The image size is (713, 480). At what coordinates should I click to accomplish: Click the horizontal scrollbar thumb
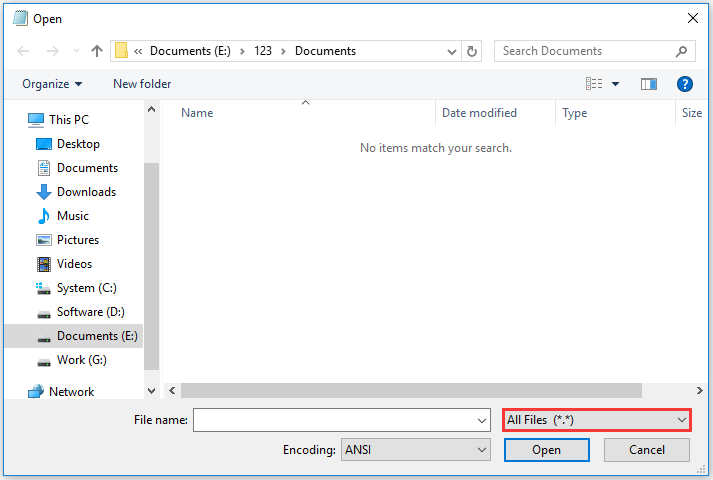coord(412,390)
